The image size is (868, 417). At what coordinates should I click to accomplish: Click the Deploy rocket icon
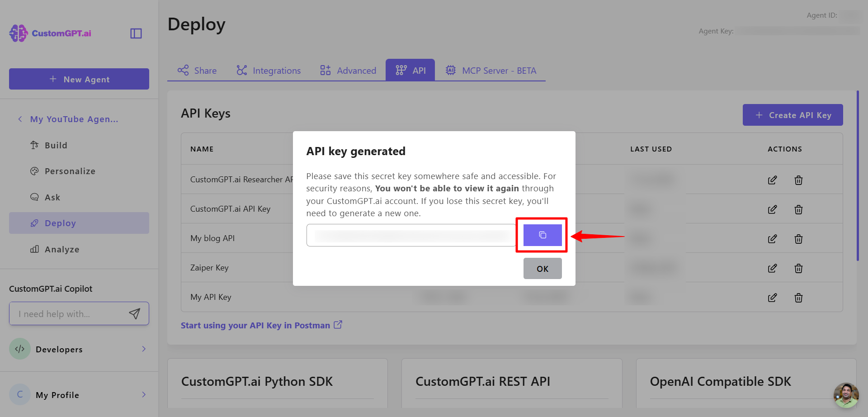coord(34,223)
